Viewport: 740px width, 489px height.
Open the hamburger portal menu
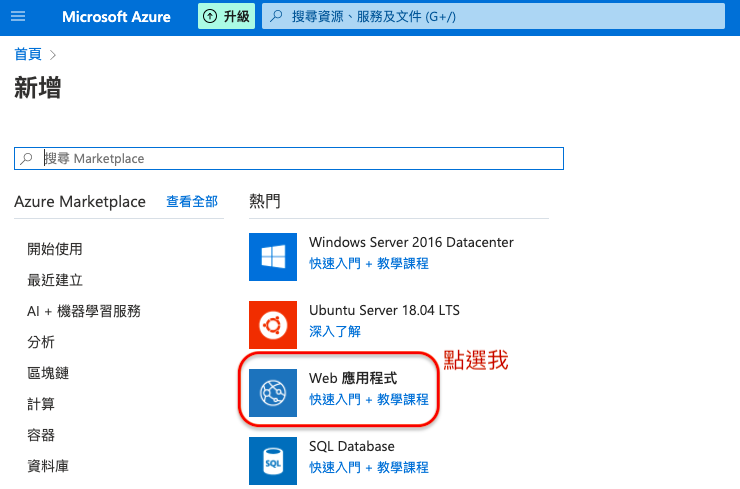click(18, 17)
